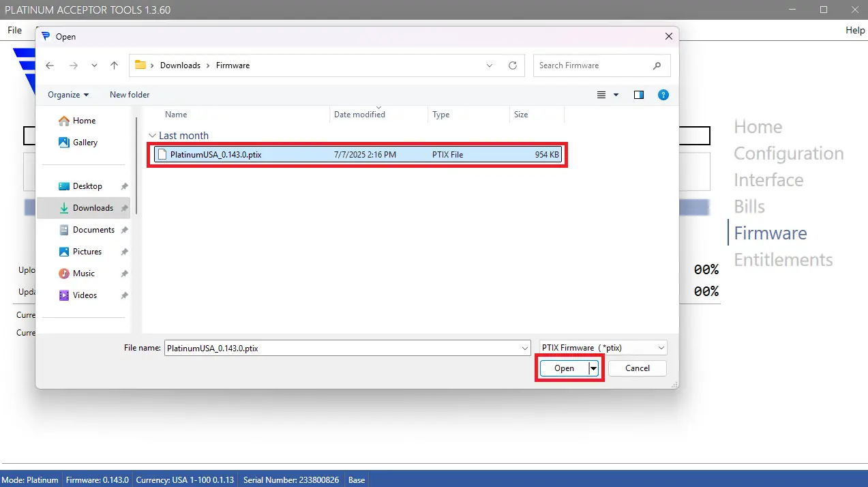868x487 pixels.
Task: Open recent locations chevron
Action: (94, 65)
